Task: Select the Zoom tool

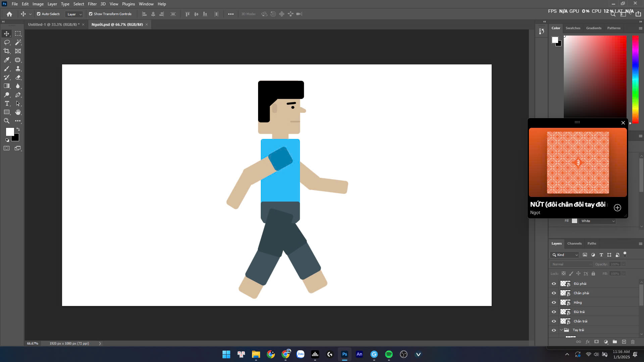Action: coord(7,121)
